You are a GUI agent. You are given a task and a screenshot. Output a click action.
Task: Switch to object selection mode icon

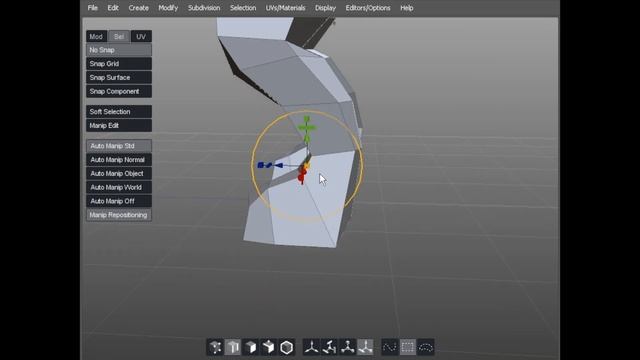[287, 347]
